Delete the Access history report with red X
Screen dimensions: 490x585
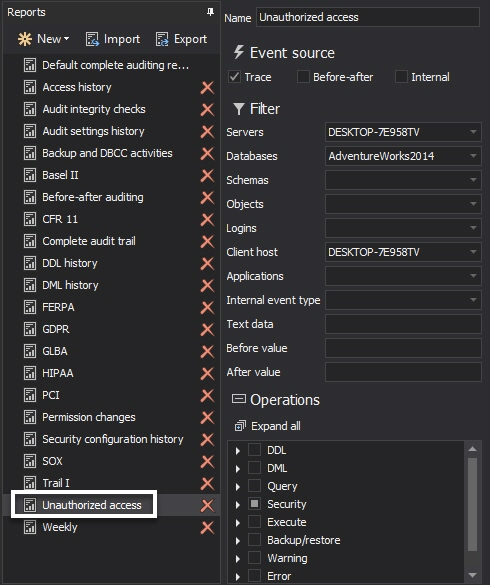[x=207, y=88]
